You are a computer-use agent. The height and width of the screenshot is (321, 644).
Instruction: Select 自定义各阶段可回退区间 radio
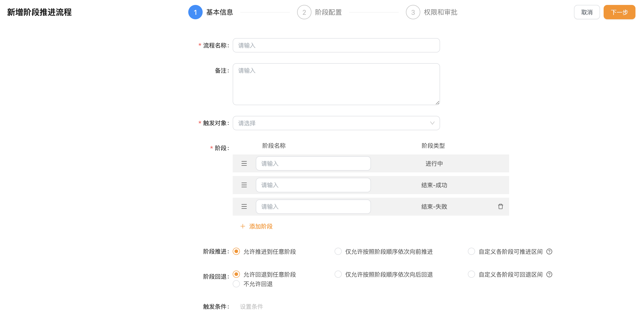(471, 274)
